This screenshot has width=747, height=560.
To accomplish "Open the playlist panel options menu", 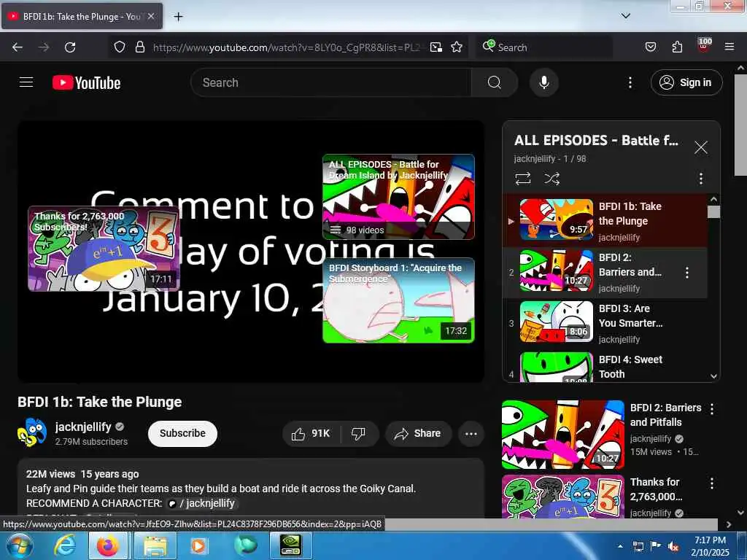I will click(x=700, y=179).
